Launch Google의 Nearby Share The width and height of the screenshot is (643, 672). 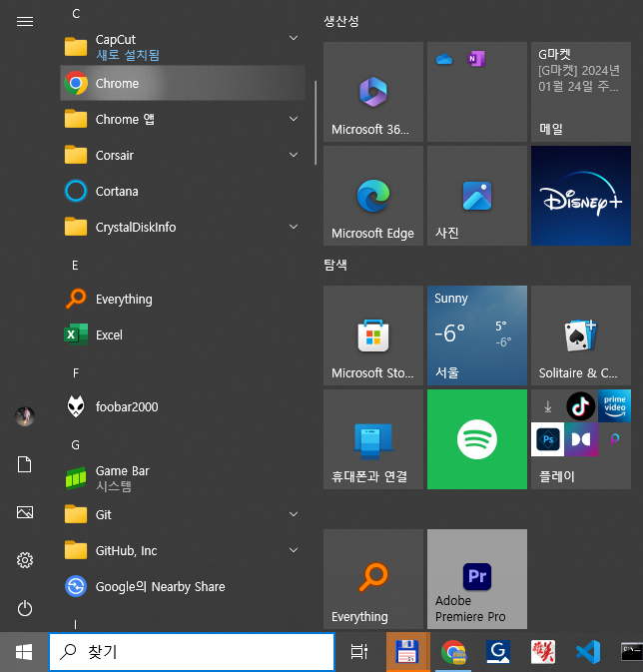[183, 586]
